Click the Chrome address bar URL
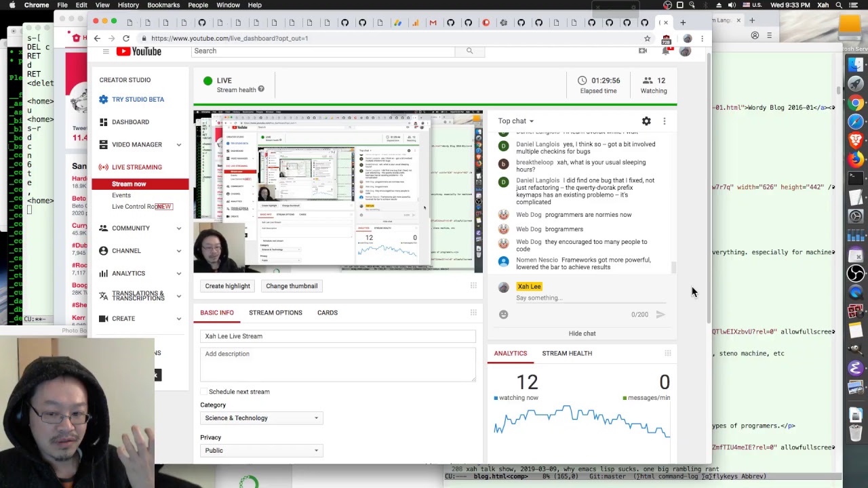 pos(230,39)
